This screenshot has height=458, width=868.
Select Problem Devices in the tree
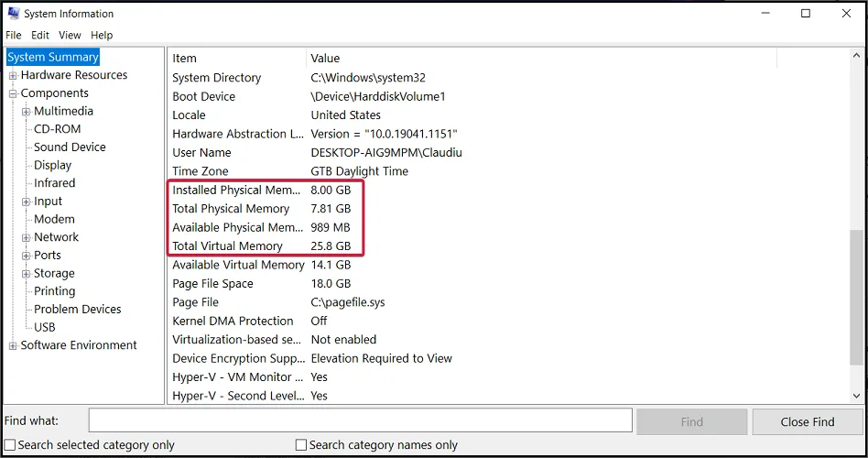(x=77, y=310)
